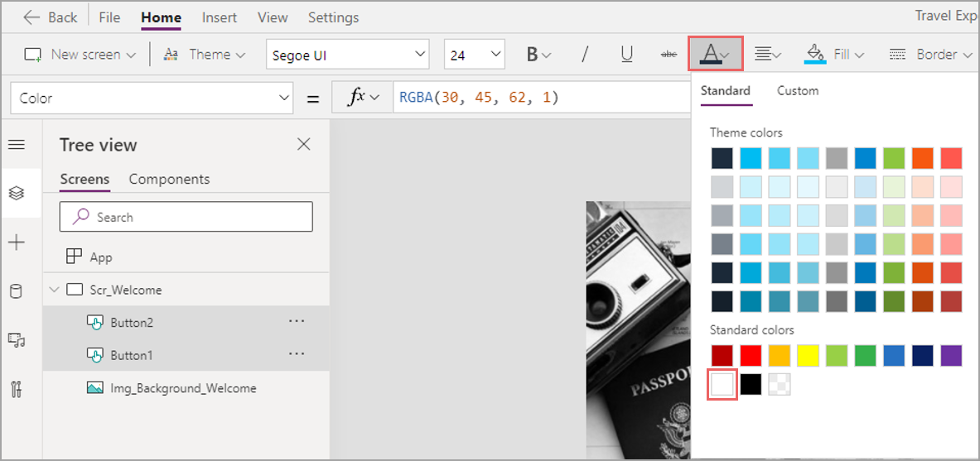Switch to the Components tab
The height and width of the screenshot is (461, 980).
click(x=169, y=180)
